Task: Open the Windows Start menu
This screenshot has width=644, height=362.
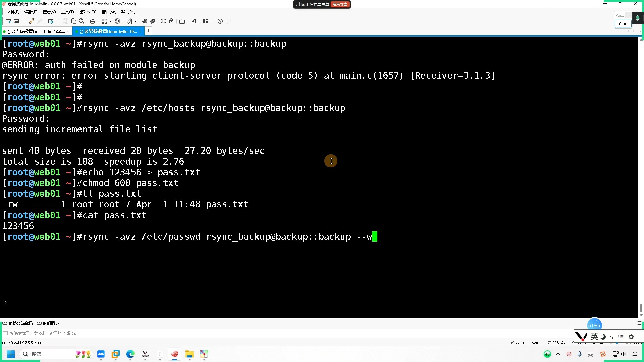Action: 11,354
